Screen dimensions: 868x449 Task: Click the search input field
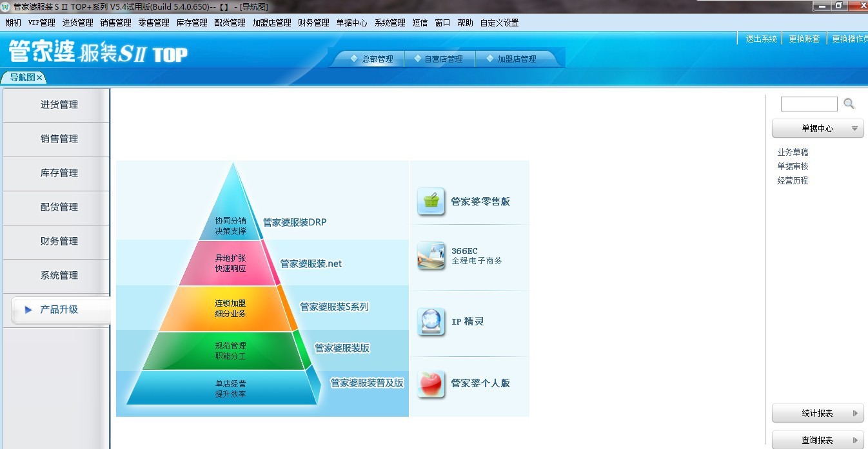[x=809, y=104]
